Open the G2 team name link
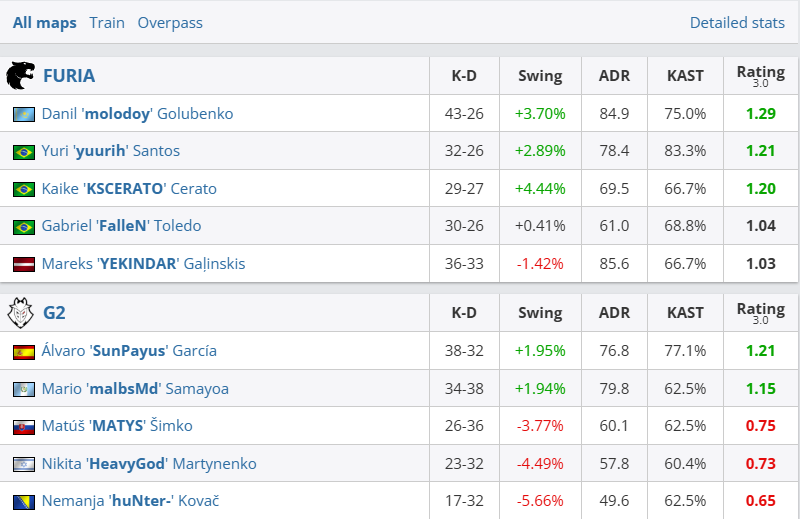 (54, 313)
